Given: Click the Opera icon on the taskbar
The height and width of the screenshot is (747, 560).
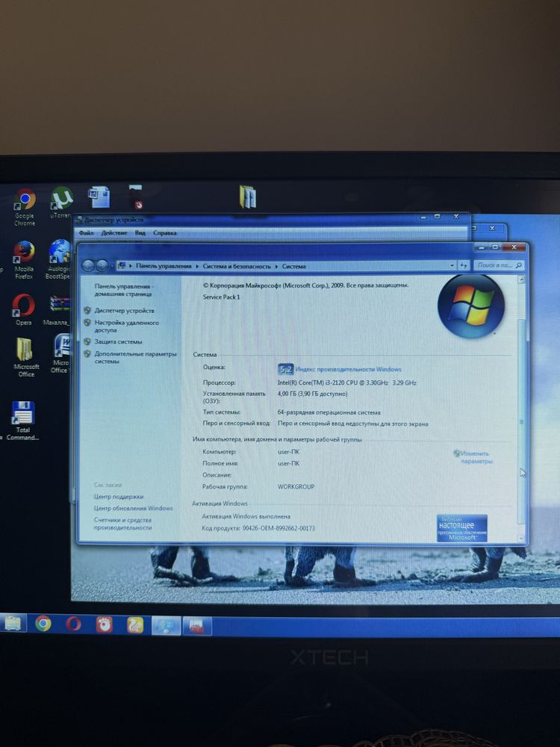Looking at the screenshot, I should (x=73, y=624).
